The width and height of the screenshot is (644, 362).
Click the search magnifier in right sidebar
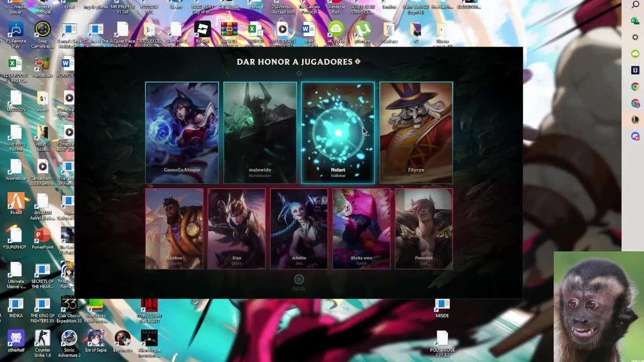tap(635, 5)
